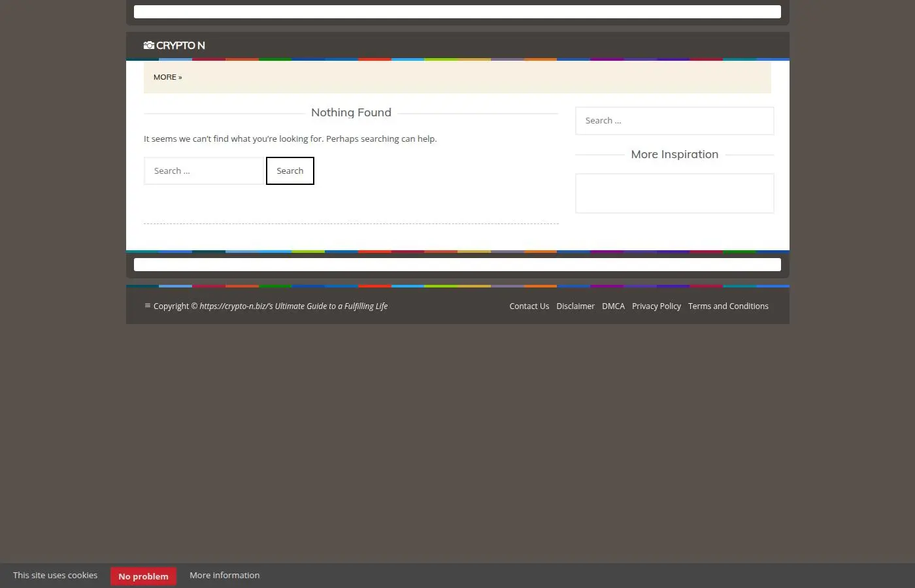Screen dimensions: 915x588
Task: Click the Nothing Found heading
Action: [x=352, y=112]
